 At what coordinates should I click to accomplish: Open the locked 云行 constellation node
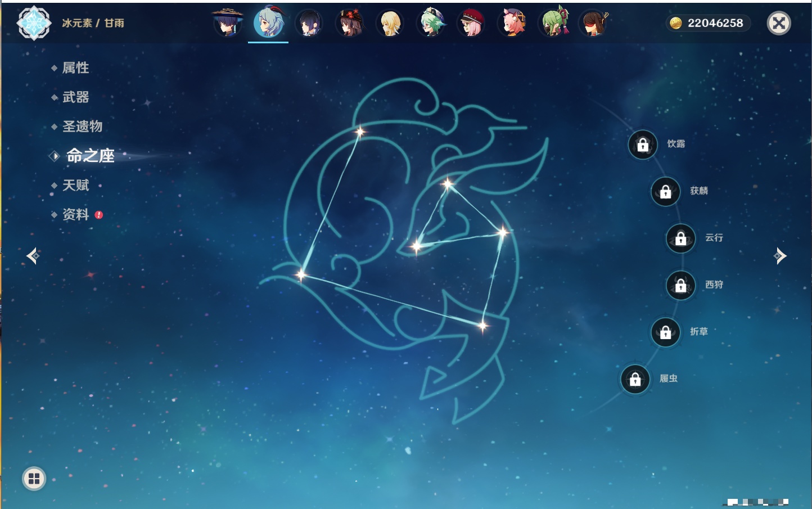(x=681, y=238)
